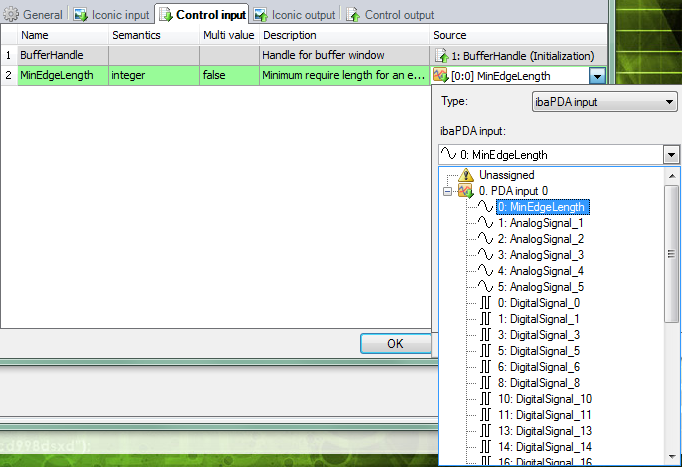The height and width of the screenshot is (467, 682).
Task: Click the OK button
Action: [395, 344]
